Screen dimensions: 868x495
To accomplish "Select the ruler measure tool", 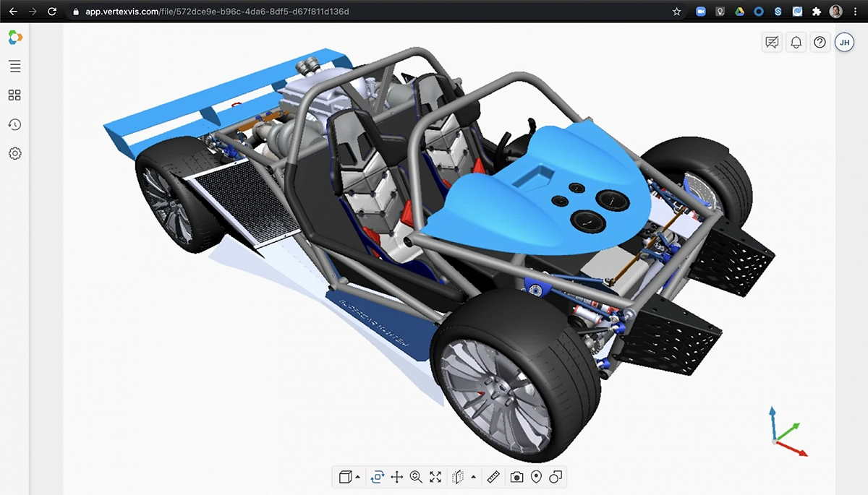I will pos(493,477).
